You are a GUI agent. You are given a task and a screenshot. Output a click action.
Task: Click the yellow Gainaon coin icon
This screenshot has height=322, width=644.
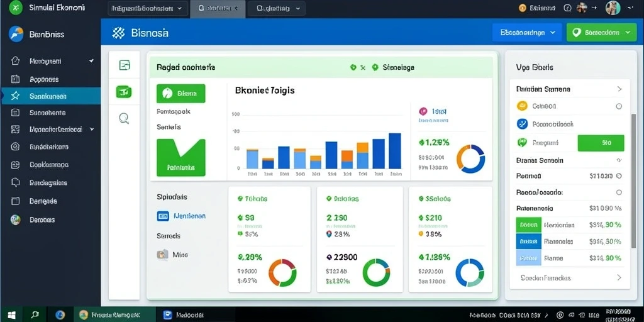(x=521, y=106)
